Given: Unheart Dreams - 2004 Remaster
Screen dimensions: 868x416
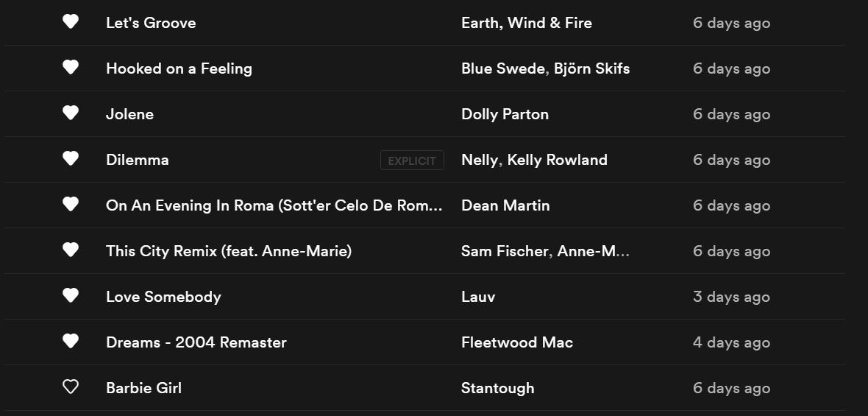Looking at the screenshot, I should [x=71, y=342].
